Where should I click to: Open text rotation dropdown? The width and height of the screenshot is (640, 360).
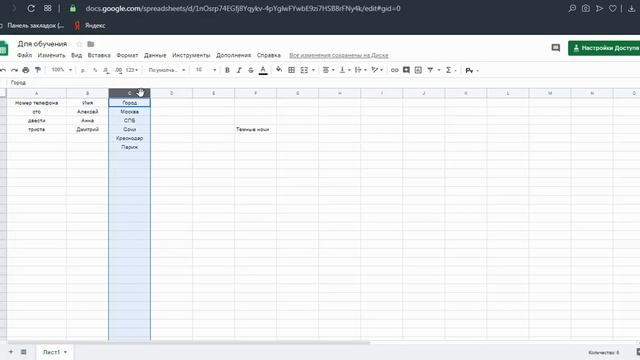click(377, 70)
